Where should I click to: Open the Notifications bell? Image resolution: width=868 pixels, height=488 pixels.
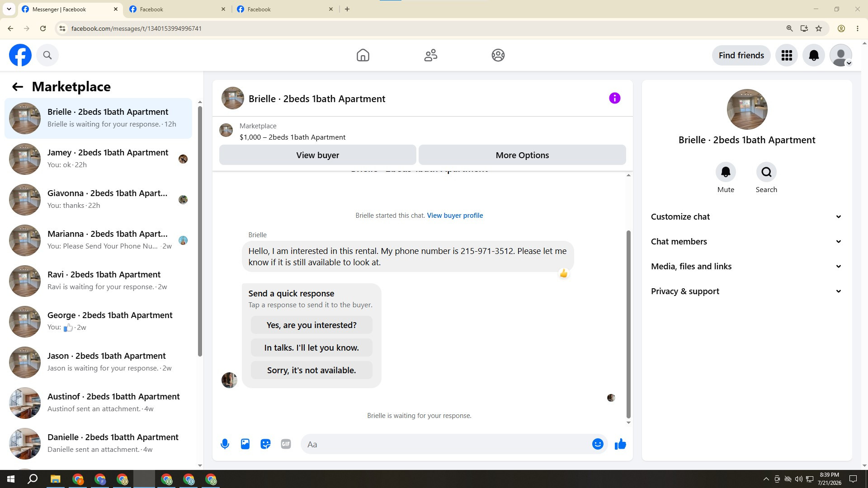tap(814, 55)
